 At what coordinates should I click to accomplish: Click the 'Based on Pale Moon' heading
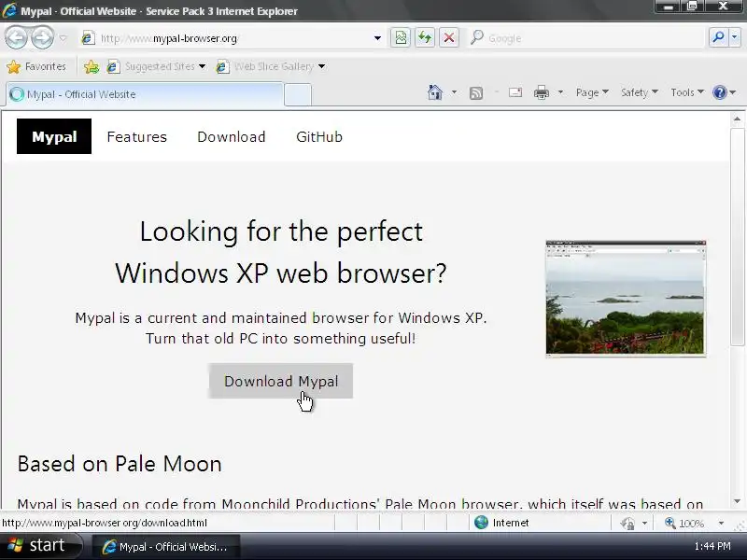[x=120, y=464]
